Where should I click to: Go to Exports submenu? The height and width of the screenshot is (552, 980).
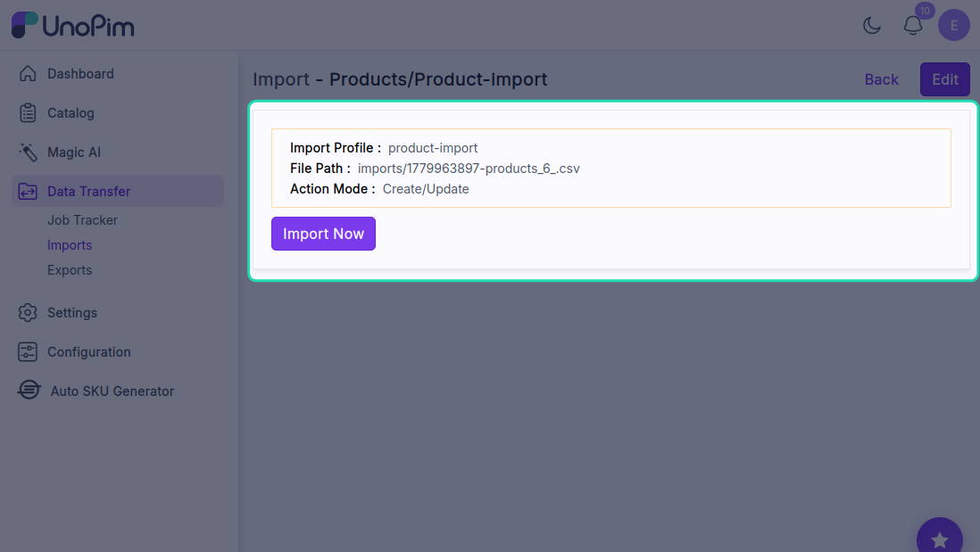pyautogui.click(x=70, y=269)
